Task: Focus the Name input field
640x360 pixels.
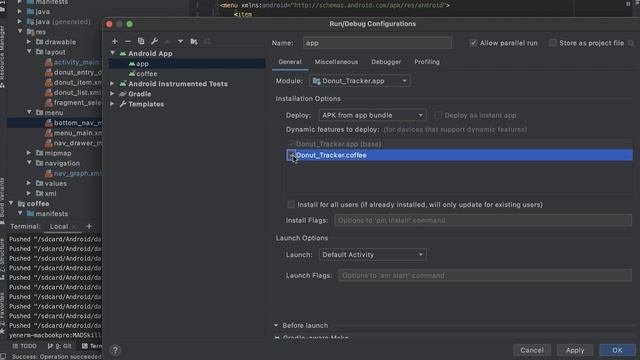Action: pyautogui.click(x=377, y=43)
